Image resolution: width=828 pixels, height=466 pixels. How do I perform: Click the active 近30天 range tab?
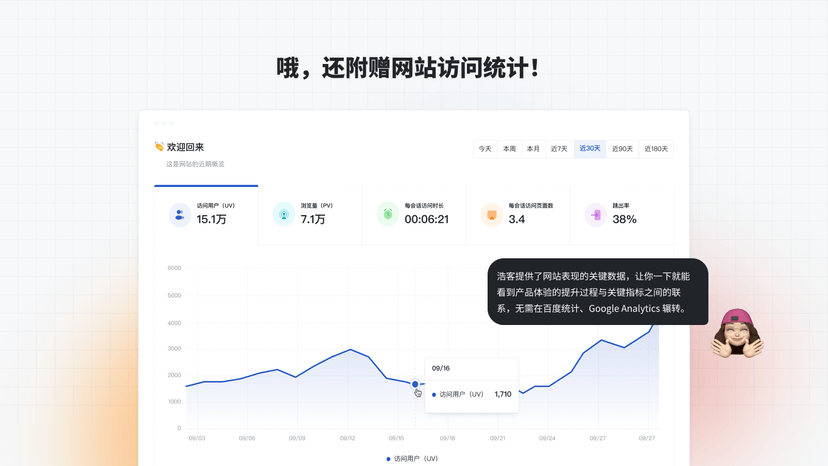pos(590,149)
